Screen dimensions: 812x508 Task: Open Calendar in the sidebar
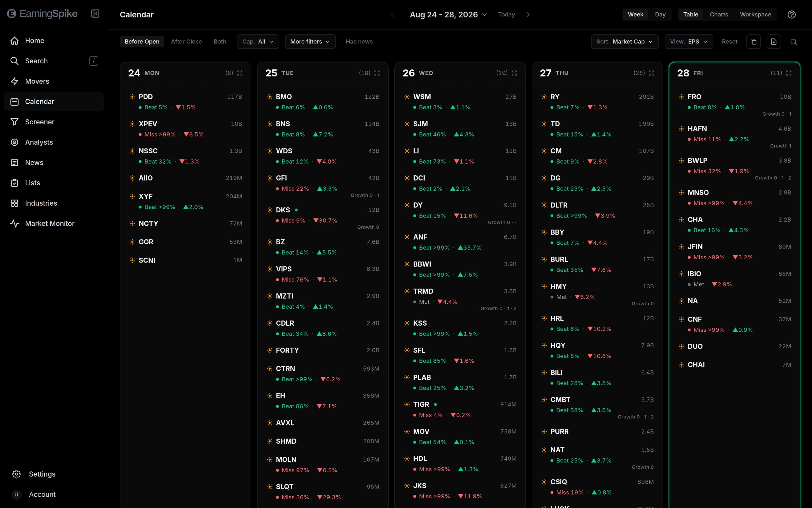pos(54,101)
